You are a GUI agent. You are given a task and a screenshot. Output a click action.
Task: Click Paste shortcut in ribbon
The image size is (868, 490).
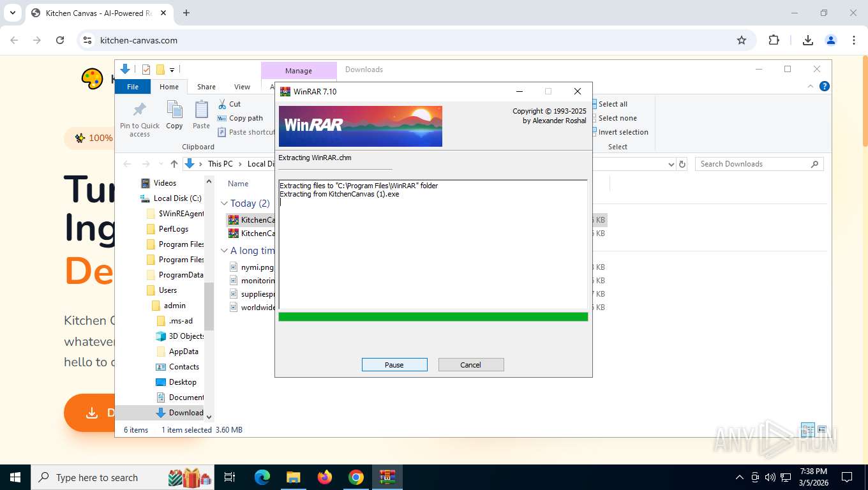click(x=246, y=132)
